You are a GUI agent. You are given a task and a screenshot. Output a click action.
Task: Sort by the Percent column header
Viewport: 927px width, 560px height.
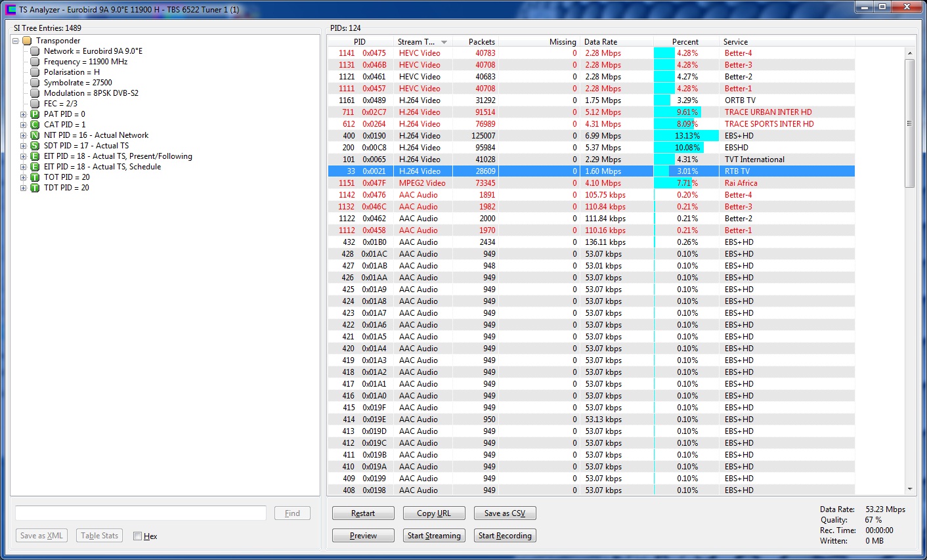[685, 41]
